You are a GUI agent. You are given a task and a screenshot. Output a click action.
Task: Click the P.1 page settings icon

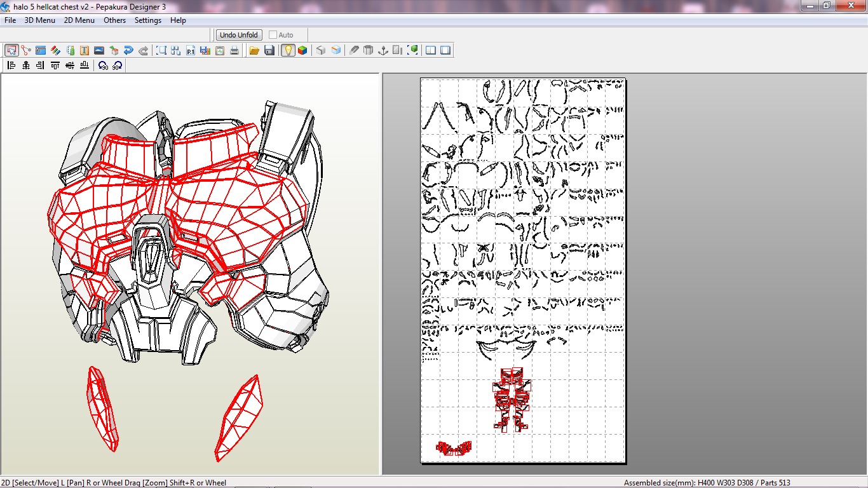[191, 50]
